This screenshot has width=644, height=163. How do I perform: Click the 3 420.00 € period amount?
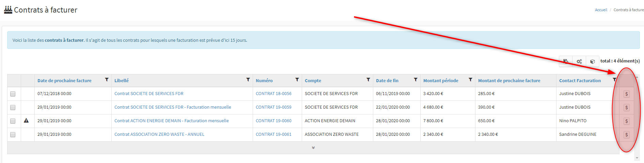point(433,94)
